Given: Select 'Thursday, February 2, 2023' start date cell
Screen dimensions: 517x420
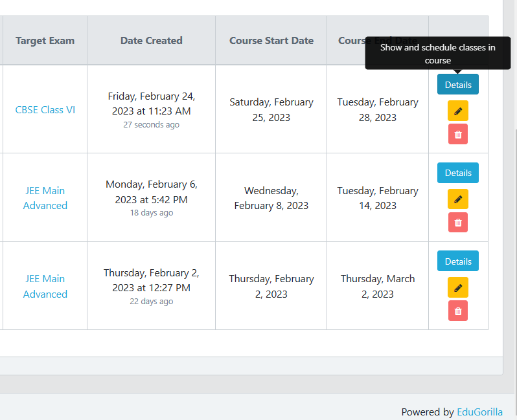Looking at the screenshot, I should click(x=271, y=286).
